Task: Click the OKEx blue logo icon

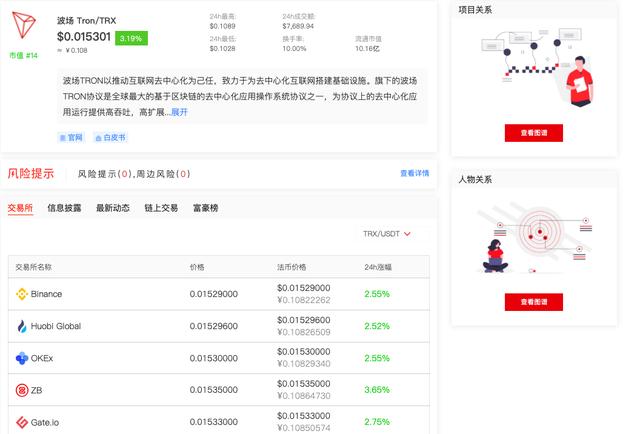Action: coord(22,358)
